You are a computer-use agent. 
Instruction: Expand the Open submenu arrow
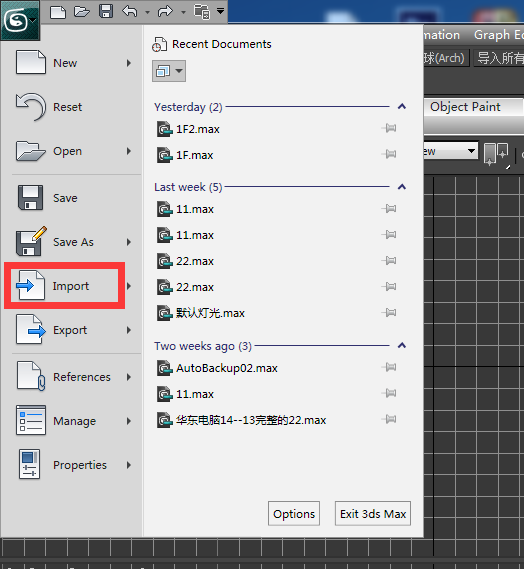(129, 151)
